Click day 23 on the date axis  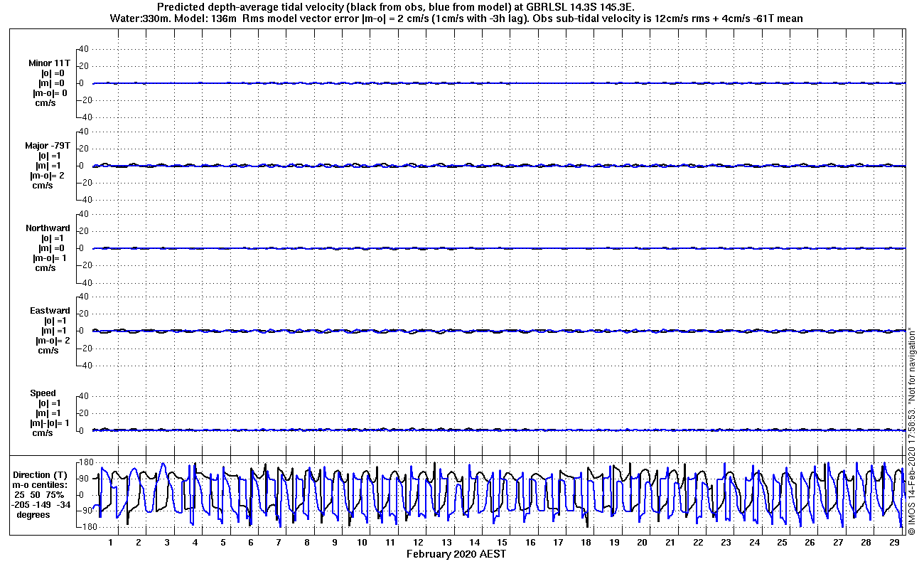point(726,543)
